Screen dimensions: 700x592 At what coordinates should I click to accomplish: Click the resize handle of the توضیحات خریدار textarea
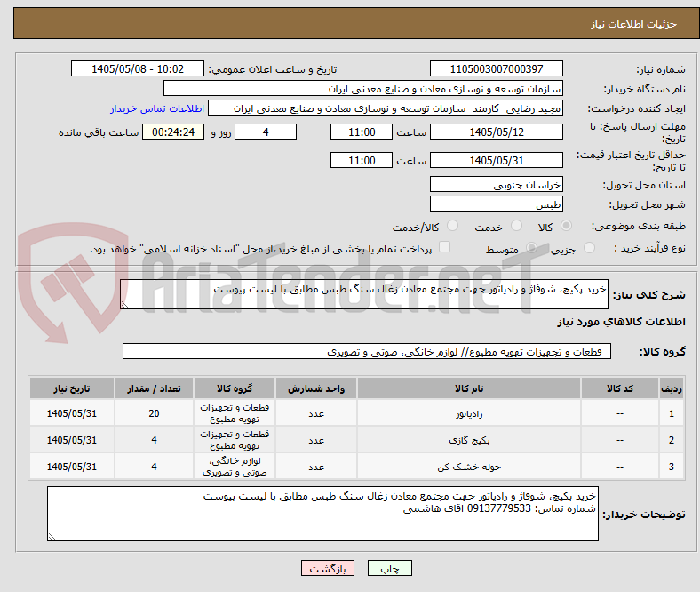(x=52, y=536)
